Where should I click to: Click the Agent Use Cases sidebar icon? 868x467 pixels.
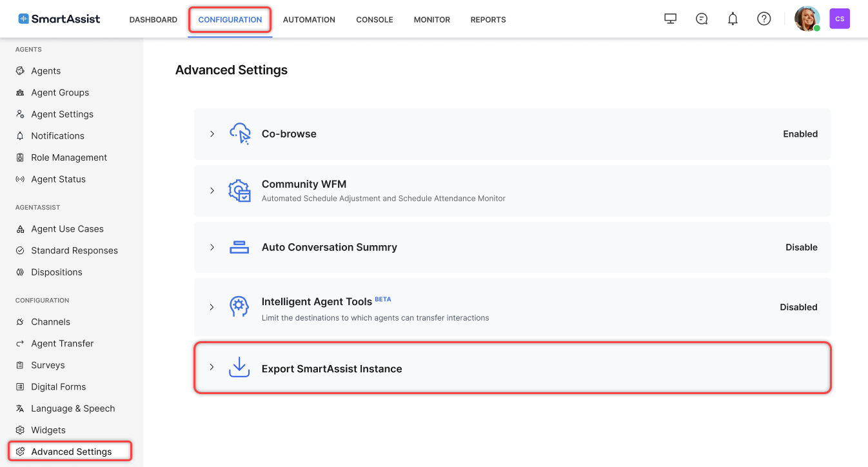tap(20, 229)
